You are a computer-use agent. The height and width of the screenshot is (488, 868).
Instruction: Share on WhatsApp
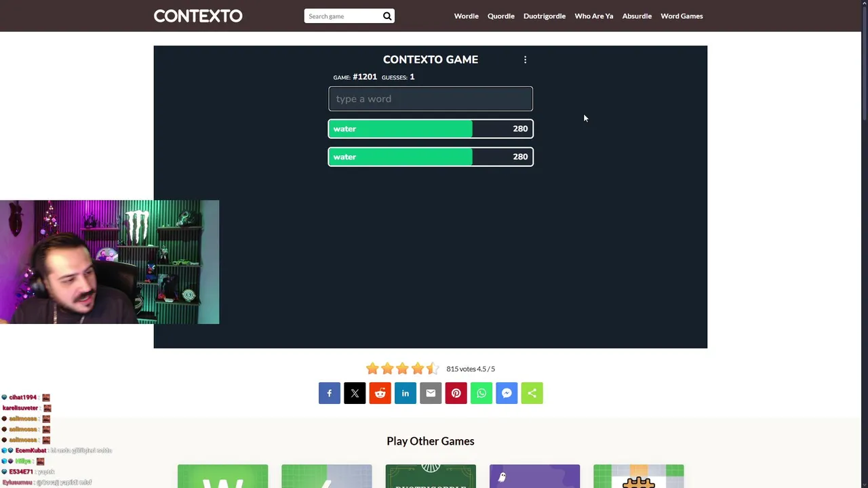[x=481, y=393]
